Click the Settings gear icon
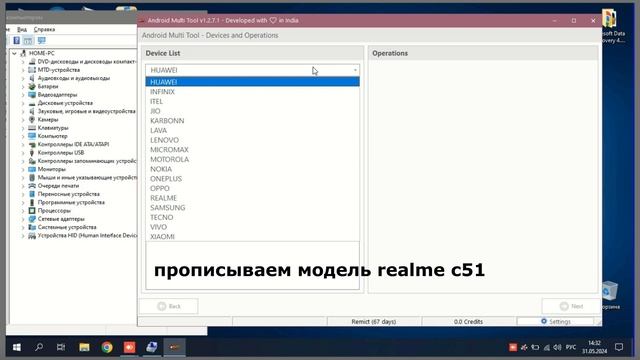Screen dimensions: 640x360 [x=544, y=321]
